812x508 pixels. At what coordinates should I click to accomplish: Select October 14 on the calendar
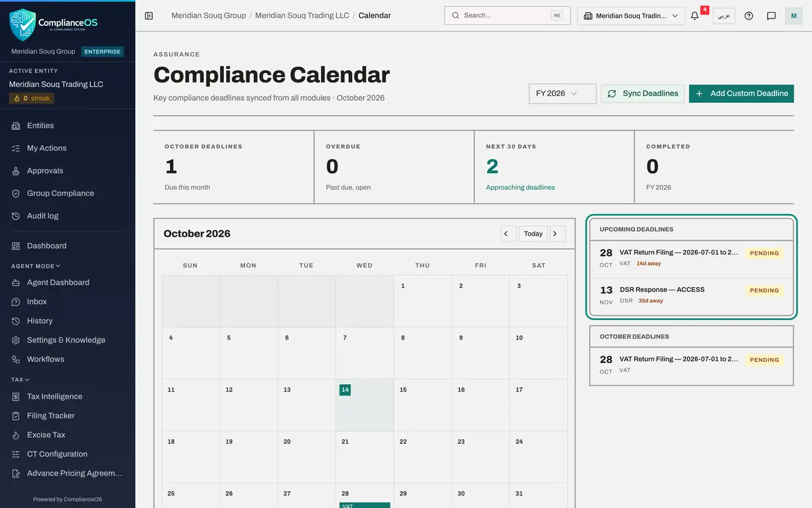pyautogui.click(x=365, y=405)
